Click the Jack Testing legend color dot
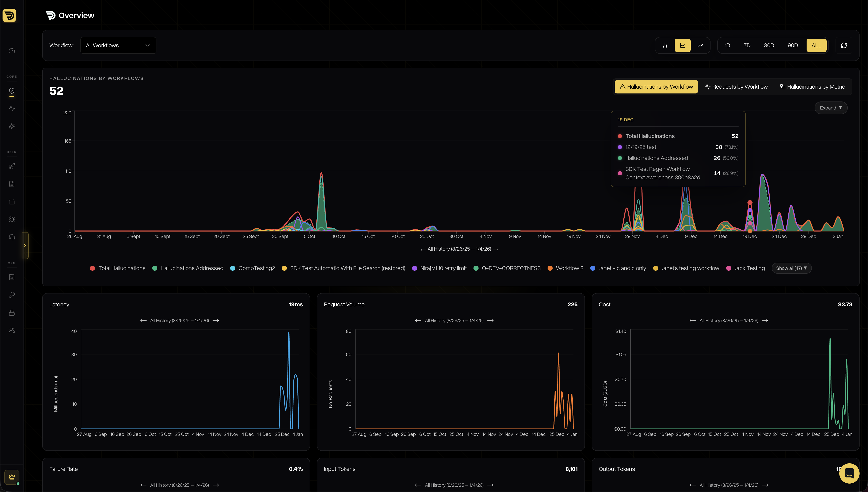The image size is (868, 492). [x=729, y=268]
